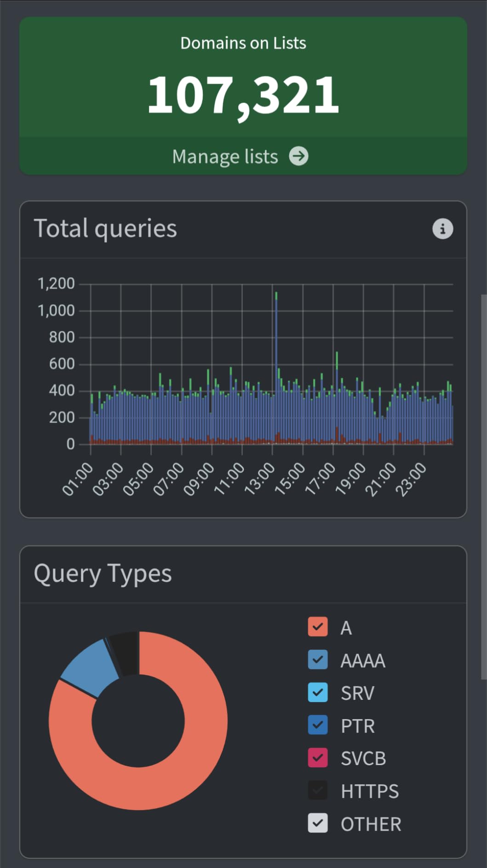Click the 23:00 x-axis time label
The height and width of the screenshot is (868, 487).
412,479
